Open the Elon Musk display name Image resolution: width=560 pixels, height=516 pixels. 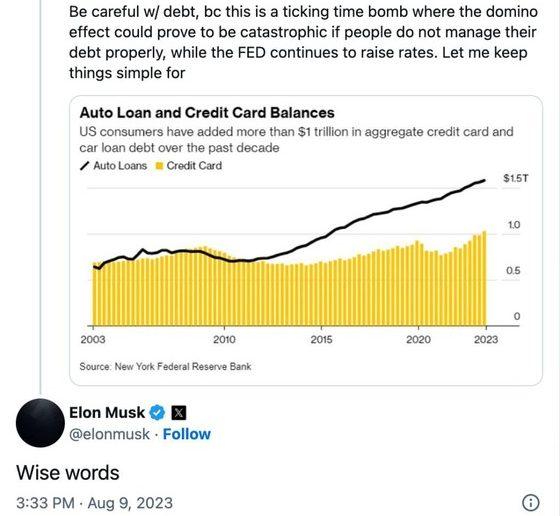pos(107,413)
